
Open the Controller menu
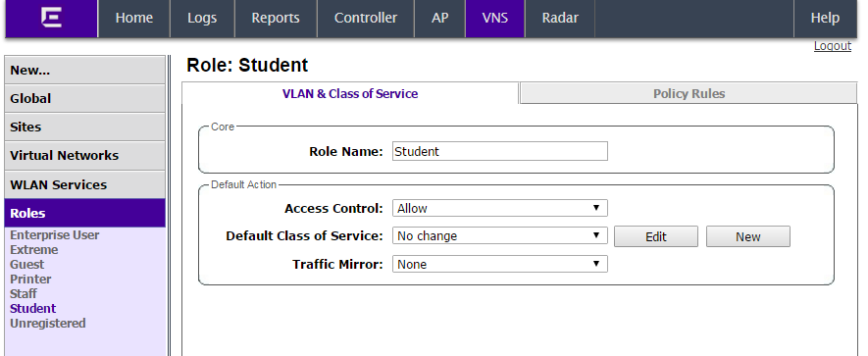pyautogui.click(x=366, y=19)
